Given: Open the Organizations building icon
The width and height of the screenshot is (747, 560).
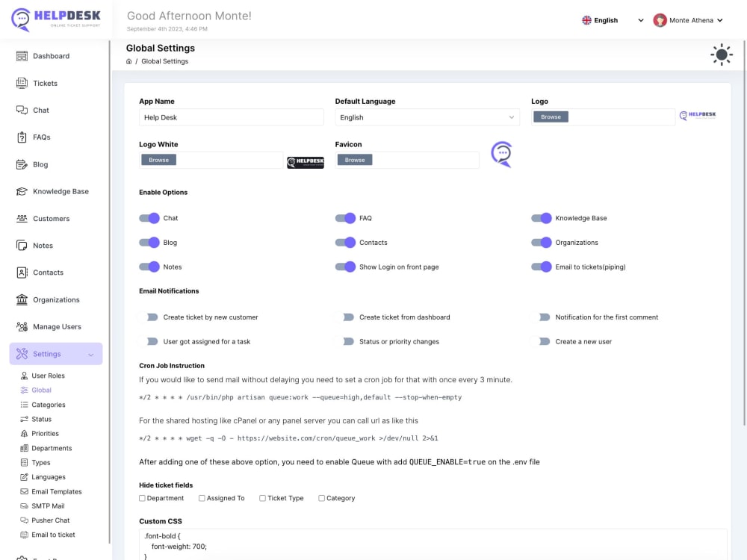Looking at the screenshot, I should 22,299.
